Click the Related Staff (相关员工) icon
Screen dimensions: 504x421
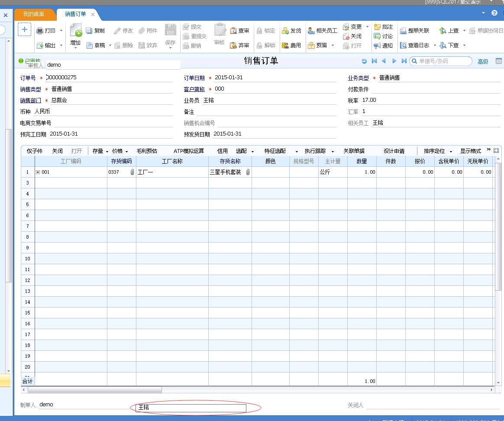tap(311, 31)
